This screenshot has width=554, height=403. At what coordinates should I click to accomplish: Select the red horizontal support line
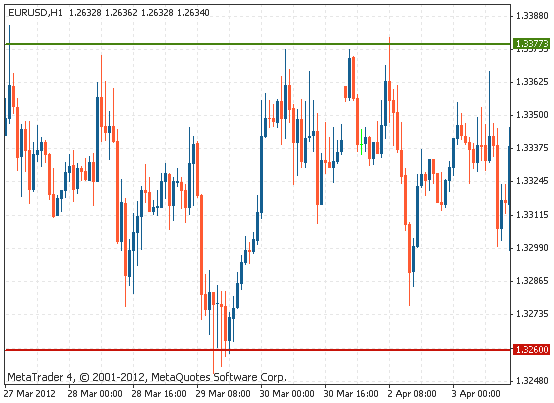258,350
